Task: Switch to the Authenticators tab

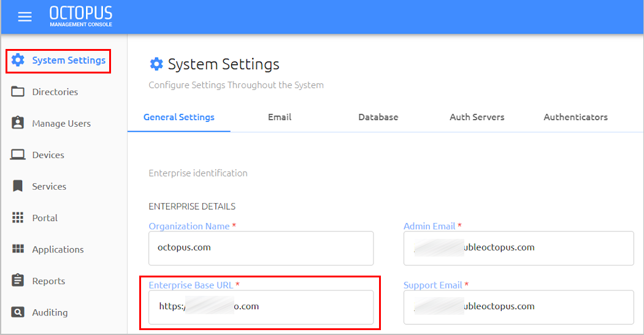Action: click(x=575, y=117)
